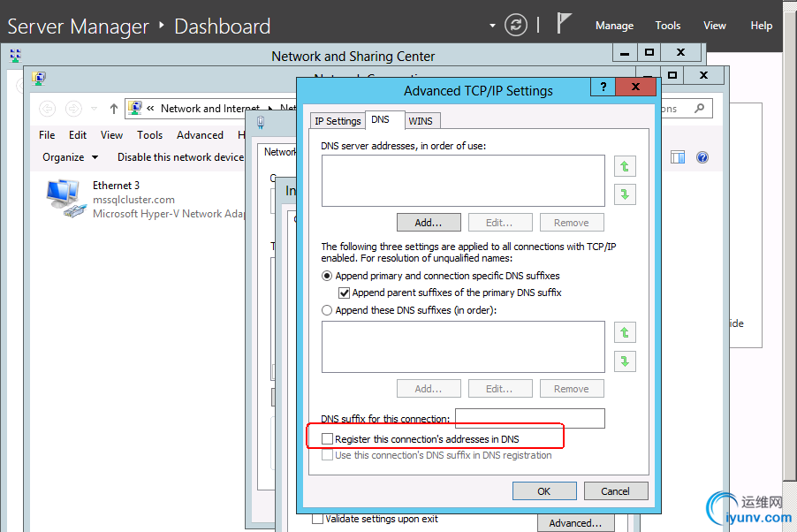This screenshot has height=532, width=797.
Task: Enable Register this connection's addresses in DNS
Action: 327,439
